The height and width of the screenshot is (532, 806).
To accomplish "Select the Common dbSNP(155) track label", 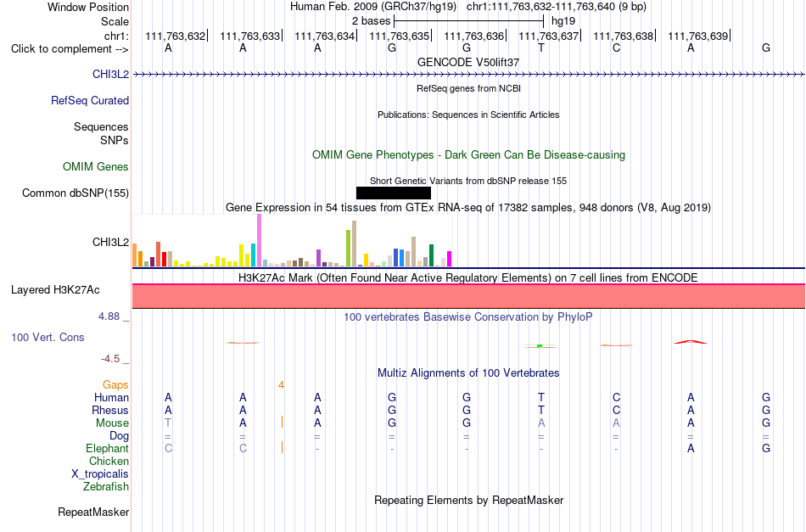I will 76,193.
